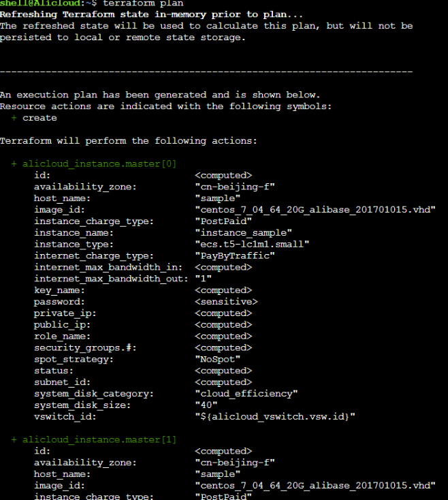Click the "cn-beijing-f" value under master[0]
This screenshot has width=448, height=500.
(x=235, y=187)
